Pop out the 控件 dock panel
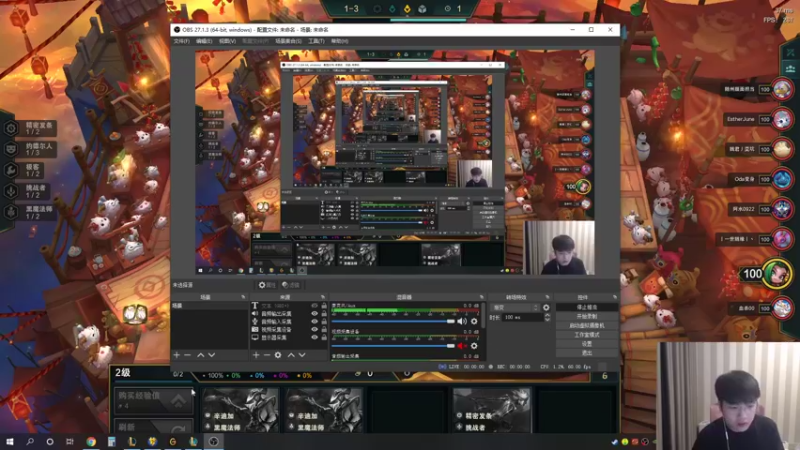 tap(615, 297)
